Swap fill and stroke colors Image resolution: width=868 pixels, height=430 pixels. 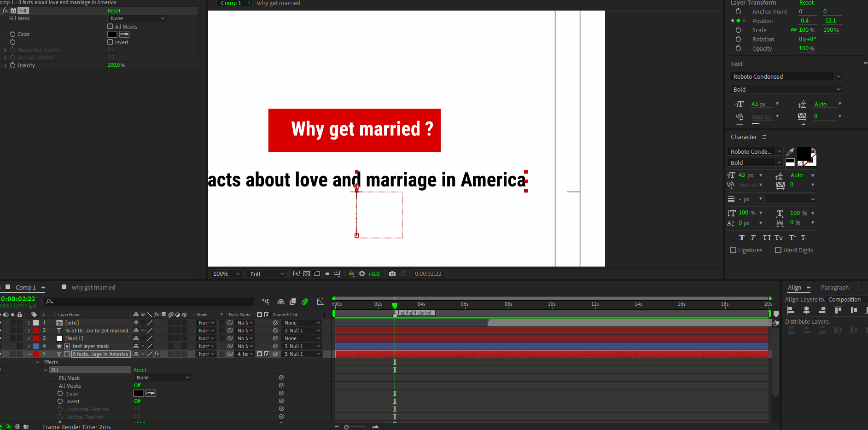[814, 150]
